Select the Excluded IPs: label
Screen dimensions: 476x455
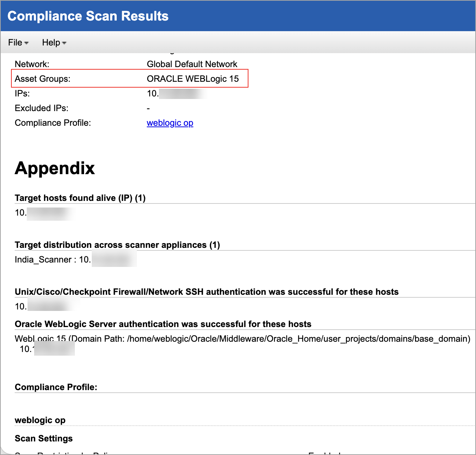[41, 108]
